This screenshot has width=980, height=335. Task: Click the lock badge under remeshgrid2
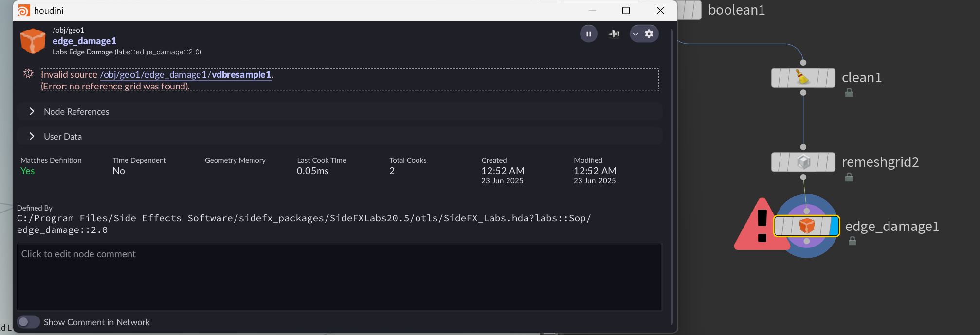click(849, 177)
